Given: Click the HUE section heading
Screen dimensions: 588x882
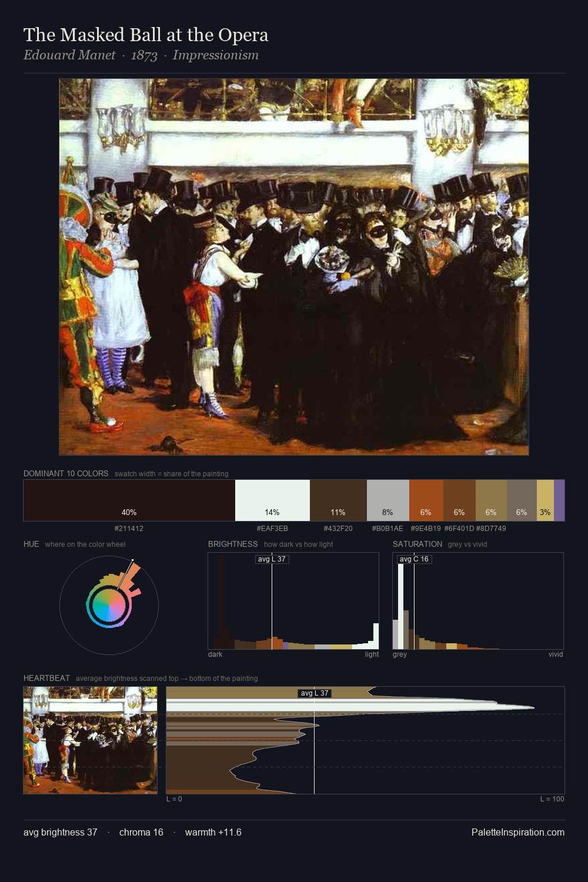Looking at the screenshot, I should tap(31, 544).
